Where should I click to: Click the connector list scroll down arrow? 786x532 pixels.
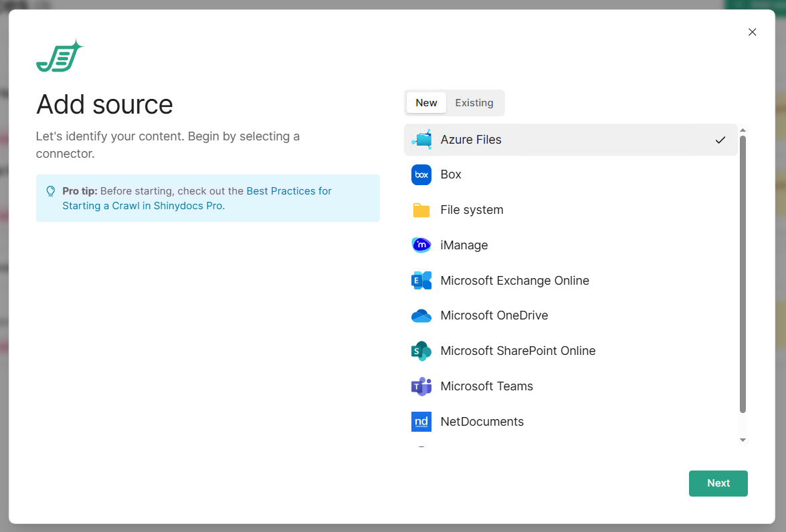(x=743, y=440)
